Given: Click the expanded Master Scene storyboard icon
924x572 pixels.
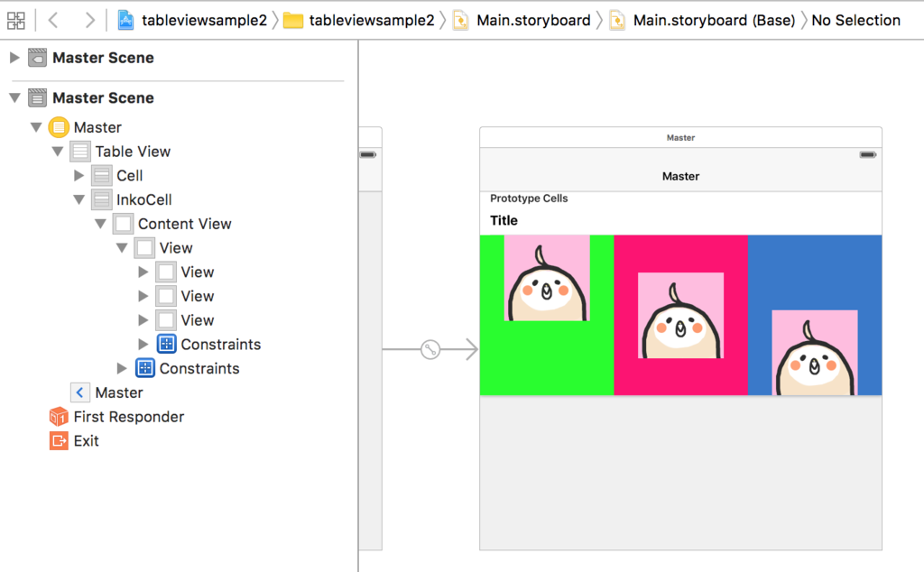Looking at the screenshot, I should pos(37,97).
